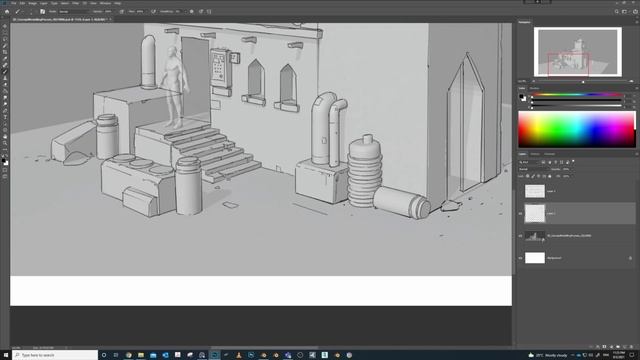
Task: Open the File menu
Action: (13, 3)
